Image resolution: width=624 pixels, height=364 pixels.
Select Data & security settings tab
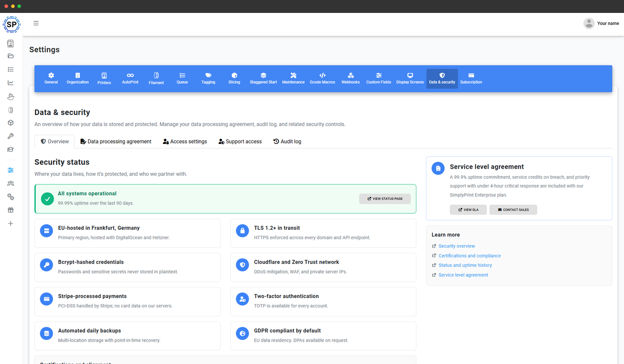442,78
